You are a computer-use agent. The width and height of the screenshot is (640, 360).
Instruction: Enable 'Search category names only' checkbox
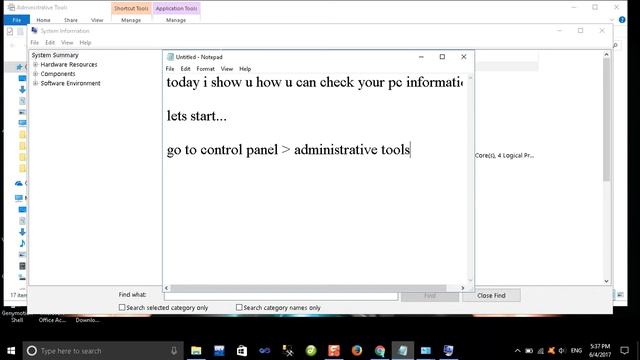pyautogui.click(x=239, y=307)
